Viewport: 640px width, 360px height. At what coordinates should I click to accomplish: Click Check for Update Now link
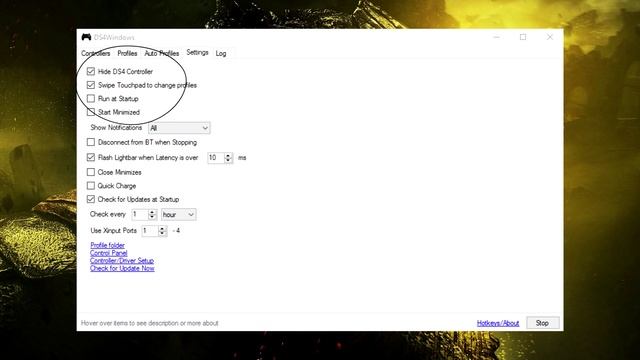tap(122, 269)
